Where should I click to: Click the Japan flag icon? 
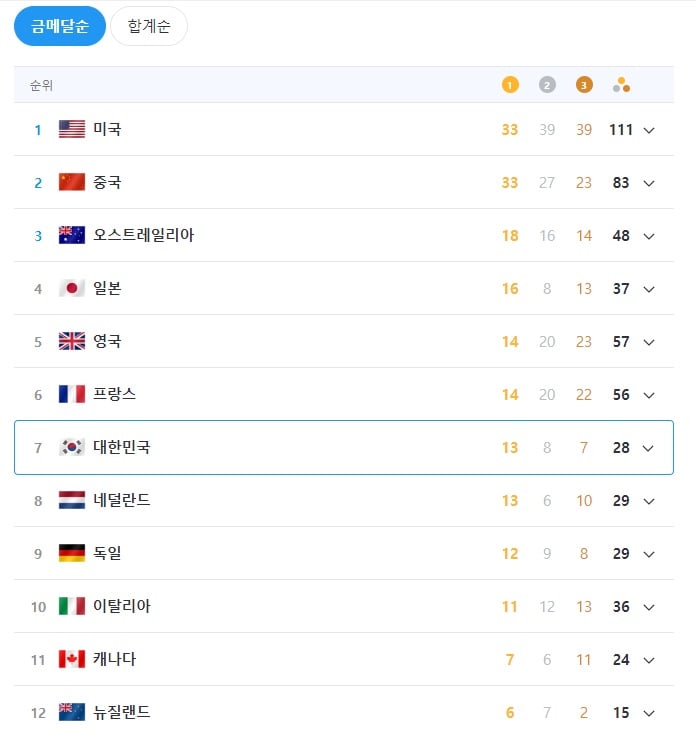coord(72,288)
